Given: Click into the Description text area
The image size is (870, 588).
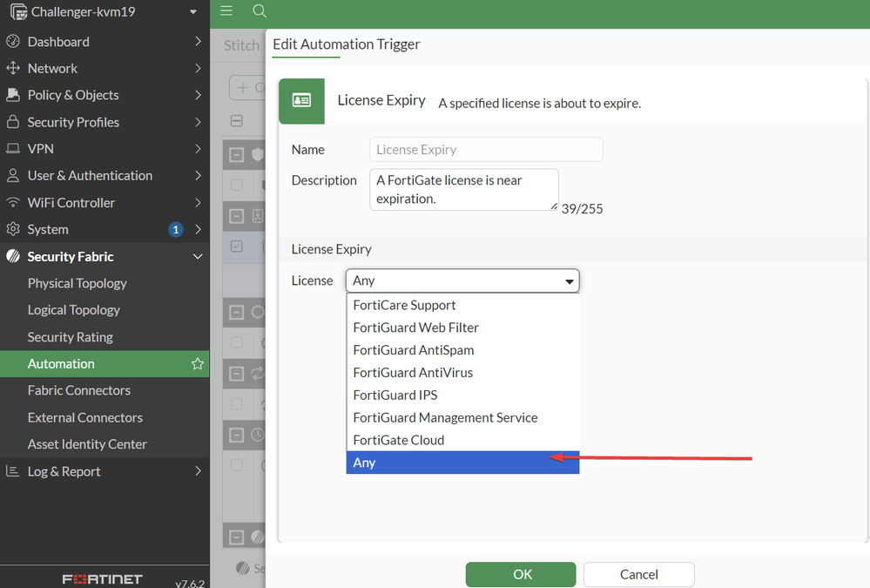Looking at the screenshot, I should pyautogui.click(x=463, y=190).
